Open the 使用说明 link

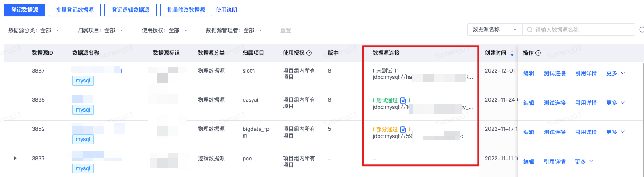point(226,9)
